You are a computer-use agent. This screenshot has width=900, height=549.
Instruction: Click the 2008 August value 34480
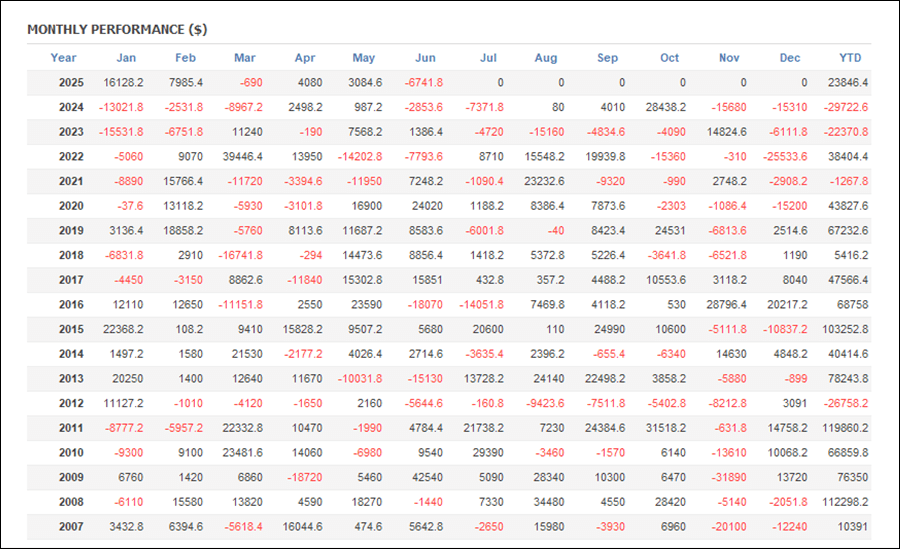pyautogui.click(x=549, y=502)
